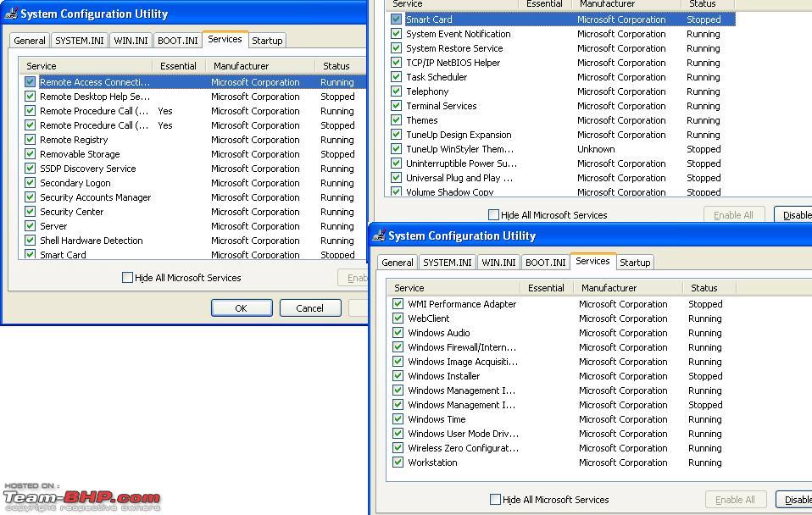Click OK button in left window

point(242,308)
